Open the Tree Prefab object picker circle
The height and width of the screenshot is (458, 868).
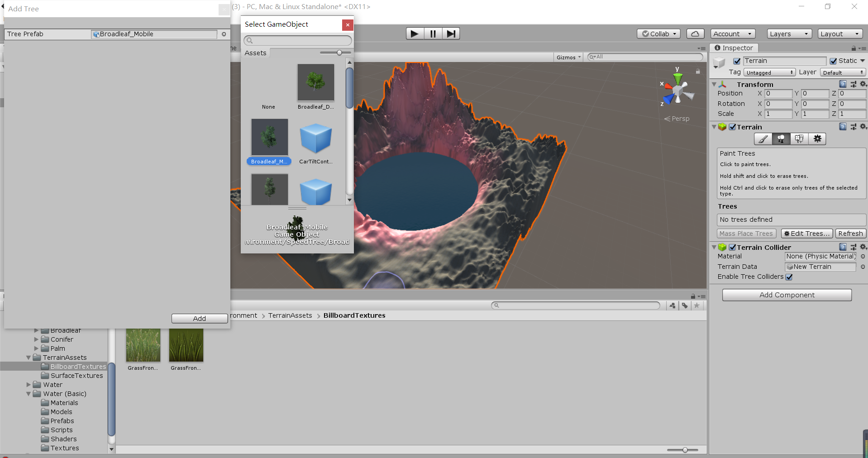224,34
